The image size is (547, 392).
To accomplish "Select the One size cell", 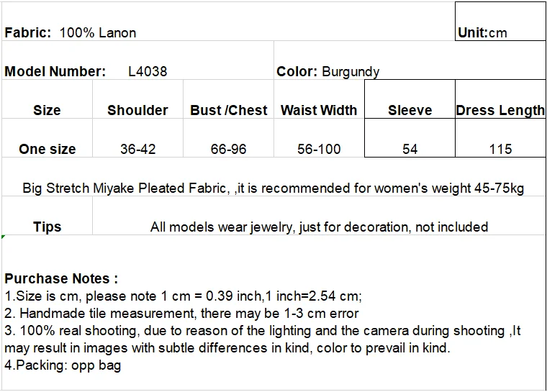I will click(47, 138).
